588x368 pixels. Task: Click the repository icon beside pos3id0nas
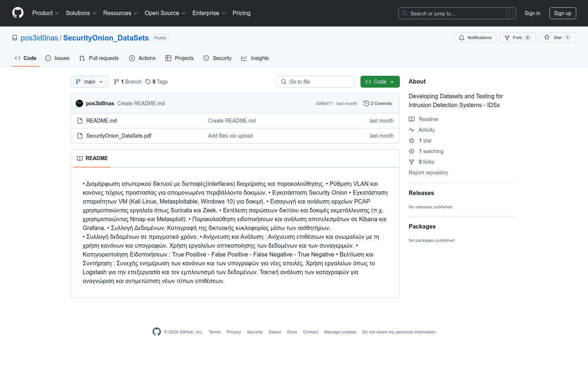pyautogui.click(x=15, y=38)
